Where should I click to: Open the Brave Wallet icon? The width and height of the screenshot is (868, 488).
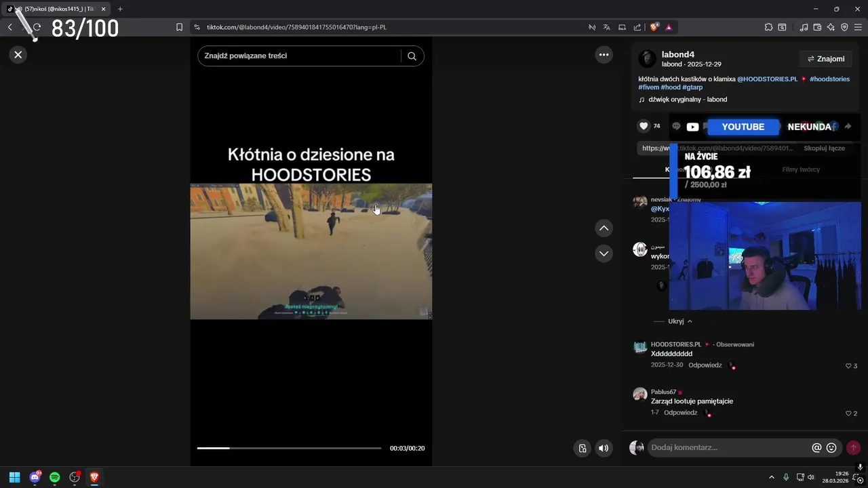point(817,27)
